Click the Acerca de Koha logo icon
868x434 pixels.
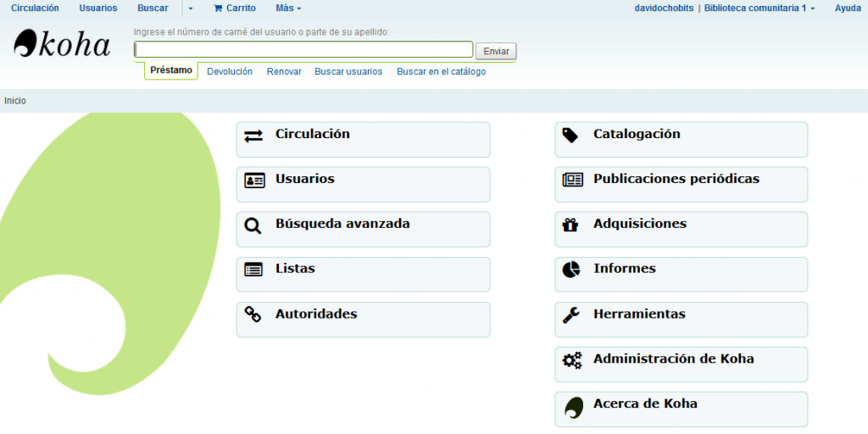(574, 408)
